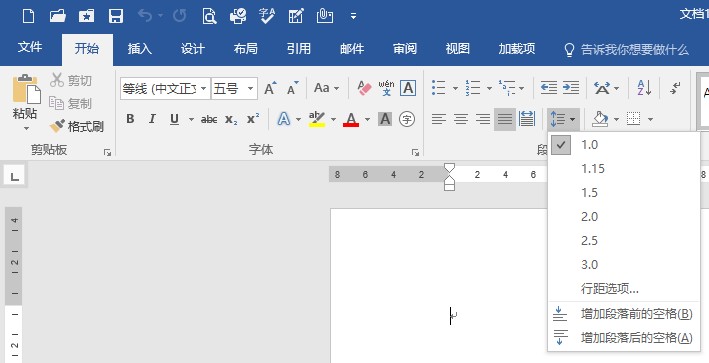
Task: Clear all formatting eraser icon
Action: click(x=364, y=88)
